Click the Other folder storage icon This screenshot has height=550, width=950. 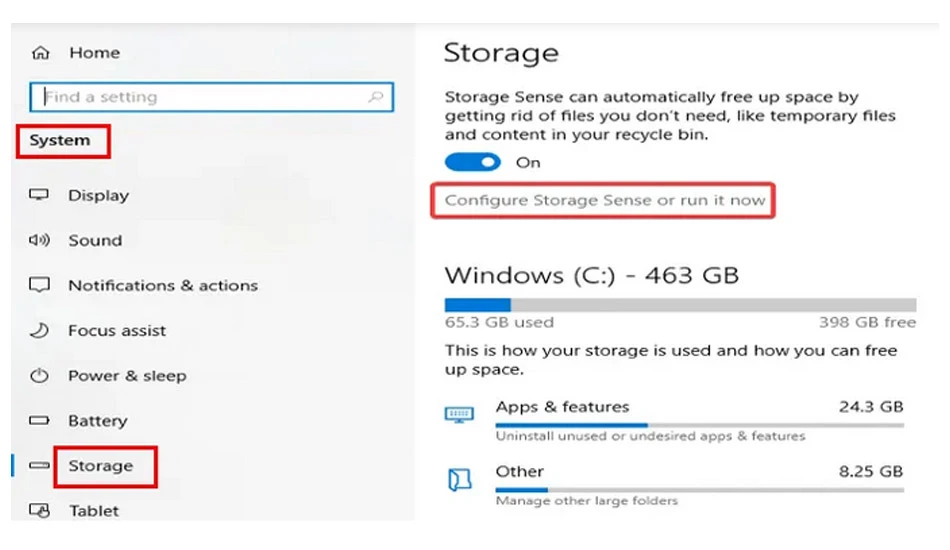click(459, 480)
